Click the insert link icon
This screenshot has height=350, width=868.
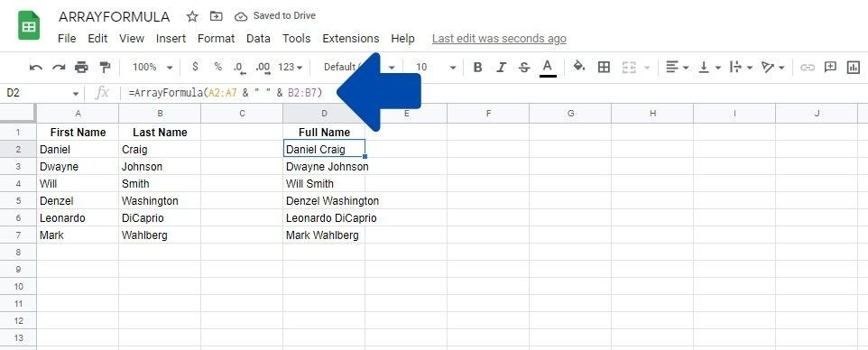pyautogui.click(x=808, y=68)
